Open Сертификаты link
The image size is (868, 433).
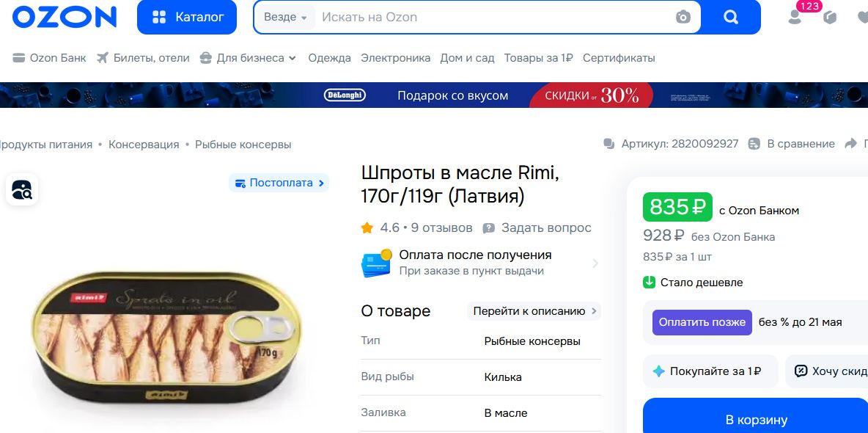click(619, 58)
